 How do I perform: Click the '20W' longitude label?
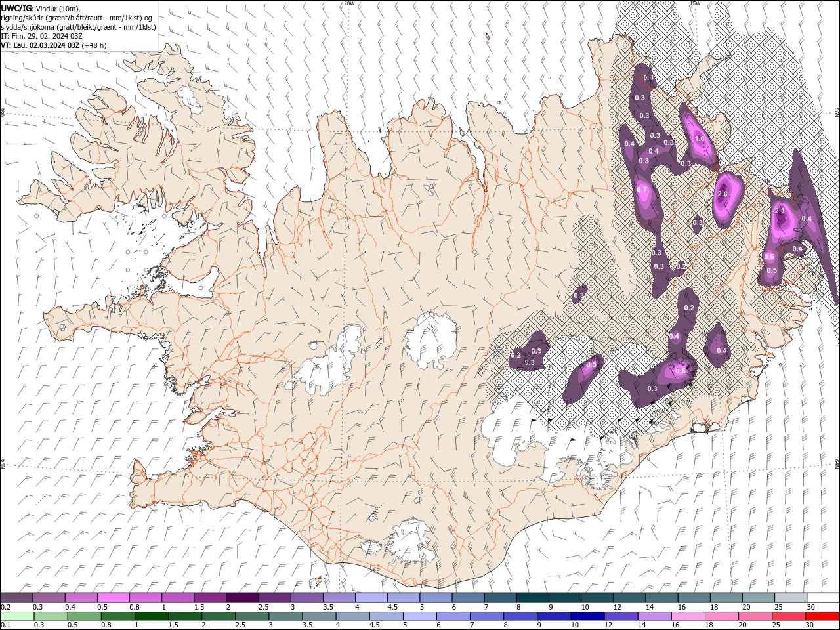pyautogui.click(x=349, y=3)
